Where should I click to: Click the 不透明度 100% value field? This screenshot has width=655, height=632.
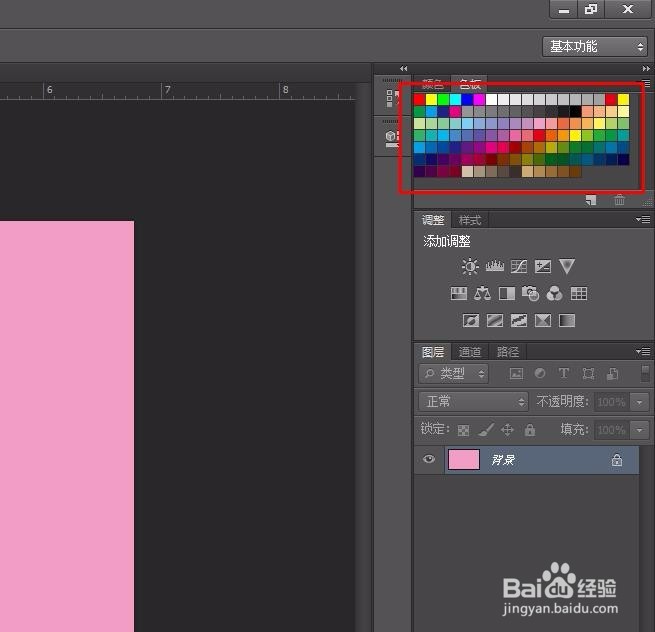point(612,402)
